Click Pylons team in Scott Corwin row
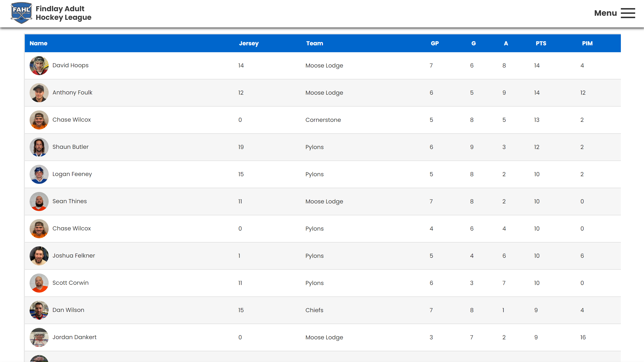Screen dimensions: 644x362 [314, 283]
